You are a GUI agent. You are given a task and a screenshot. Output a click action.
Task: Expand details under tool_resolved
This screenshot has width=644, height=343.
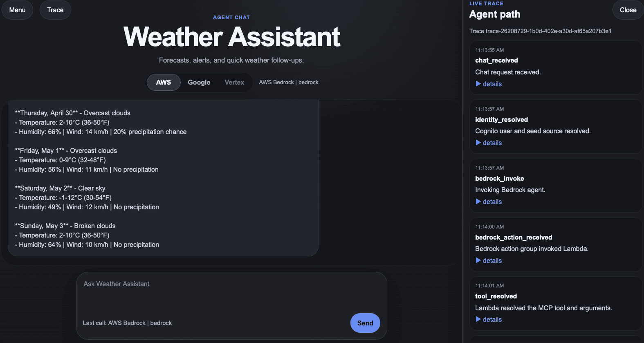coord(489,319)
